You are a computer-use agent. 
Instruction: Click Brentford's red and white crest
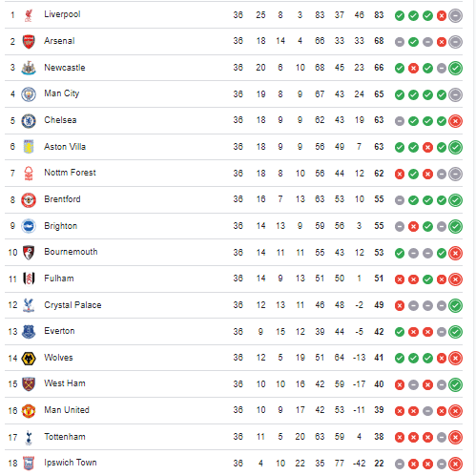click(29, 199)
